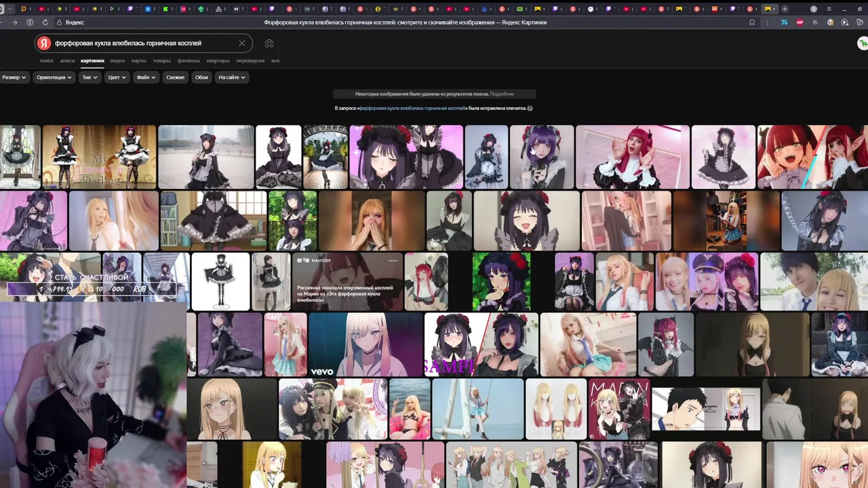Screen dimensions: 868x488
Task: Click the red Yandex logo in search box
Action: point(44,43)
